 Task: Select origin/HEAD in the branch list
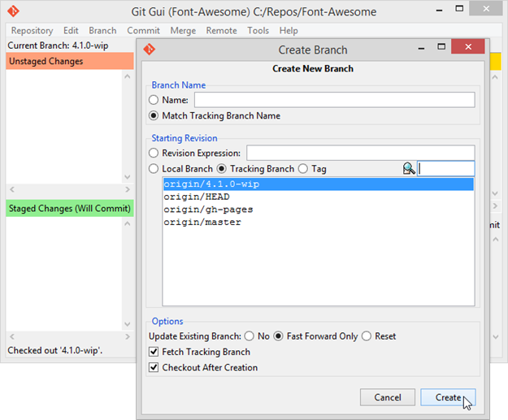318,197
